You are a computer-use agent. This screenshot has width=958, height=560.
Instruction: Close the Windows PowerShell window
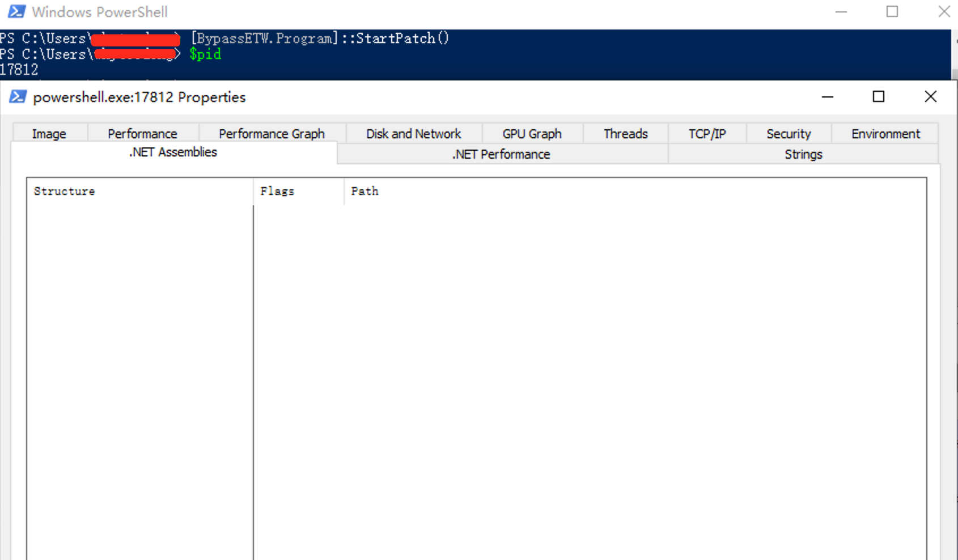point(943,12)
